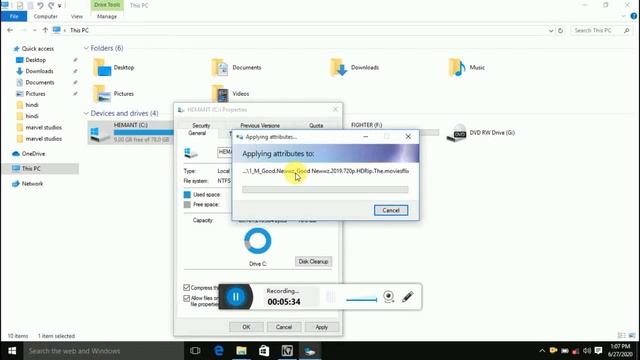
Task: Open the volume control in system tray
Action: [x=587, y=351]
